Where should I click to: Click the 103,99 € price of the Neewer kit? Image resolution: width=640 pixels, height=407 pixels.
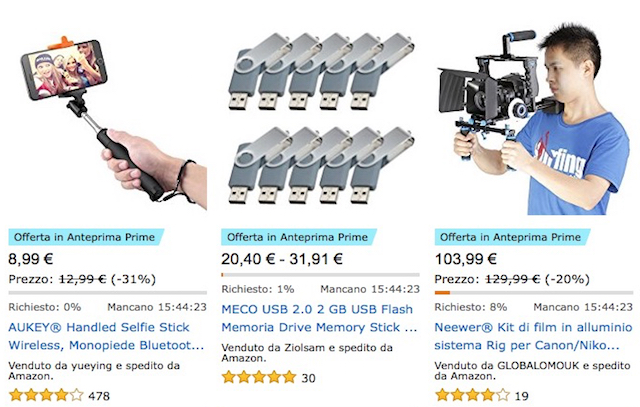(x=466, y=259)
